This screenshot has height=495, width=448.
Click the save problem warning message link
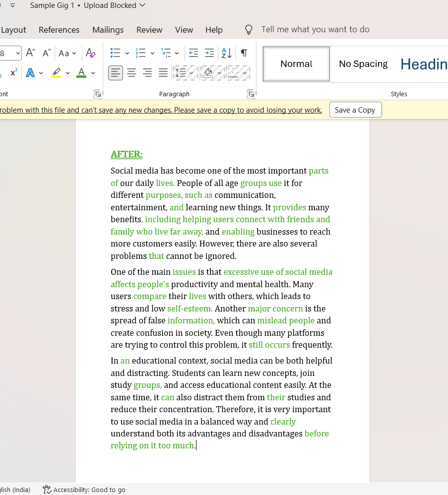[x=161, y=110]
